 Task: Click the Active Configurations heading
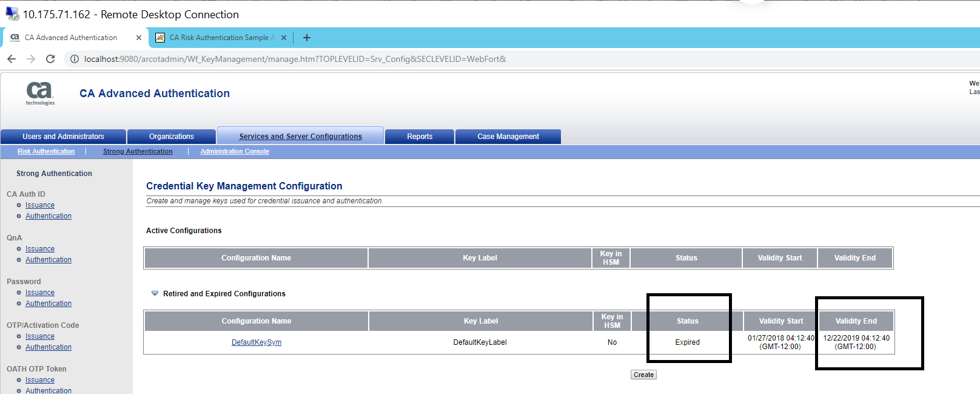tap(184, 231)
